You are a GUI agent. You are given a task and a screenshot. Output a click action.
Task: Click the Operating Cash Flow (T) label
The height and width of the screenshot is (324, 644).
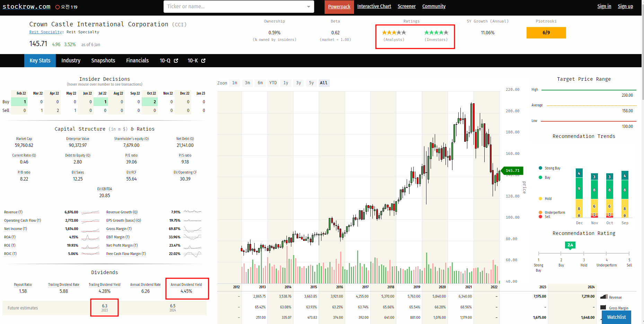[23, 220]
